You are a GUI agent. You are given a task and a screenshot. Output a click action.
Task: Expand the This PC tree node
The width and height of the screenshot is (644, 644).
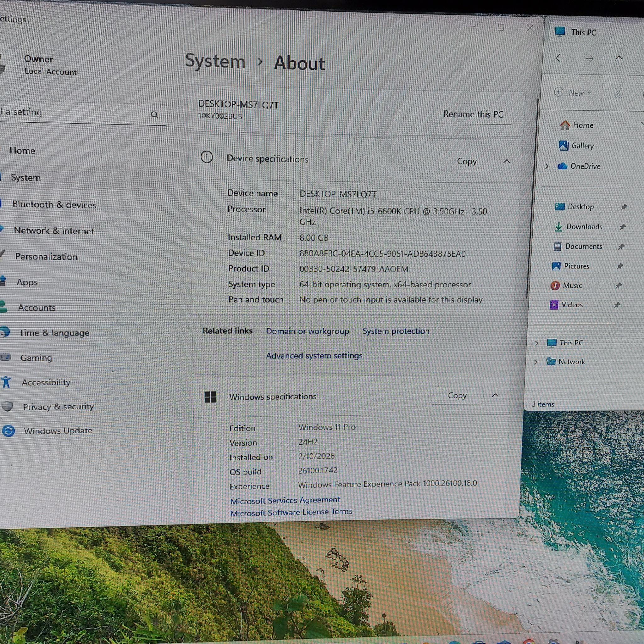pyautogui.click(x=537, y=343)
